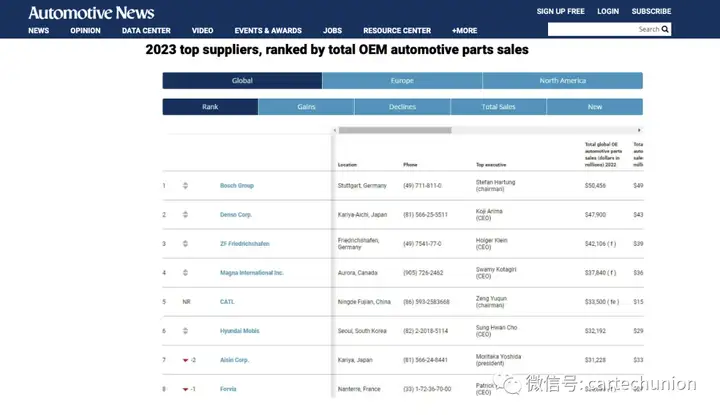Click the Kariya-Aichi, Japan cell
Image resolution: width=720 pixels, height=415 pixels.
(362, 214)
